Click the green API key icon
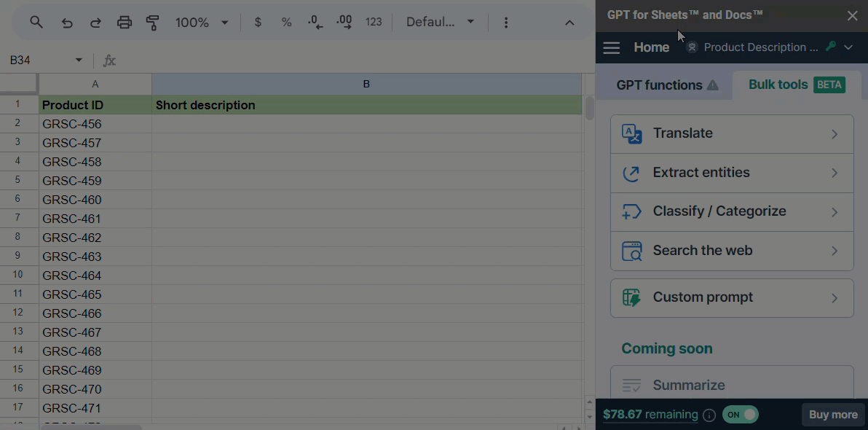Viewport: 868px width, 430px height. [830, 47]
